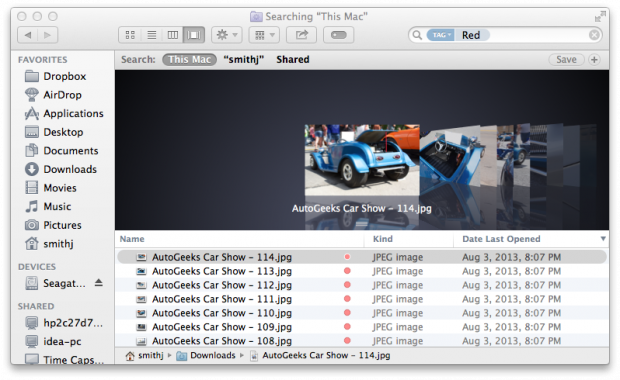Clear the search field with X button
Image resolution: width=620 pixels, height=380 pixels.
[x=594, y=35]
